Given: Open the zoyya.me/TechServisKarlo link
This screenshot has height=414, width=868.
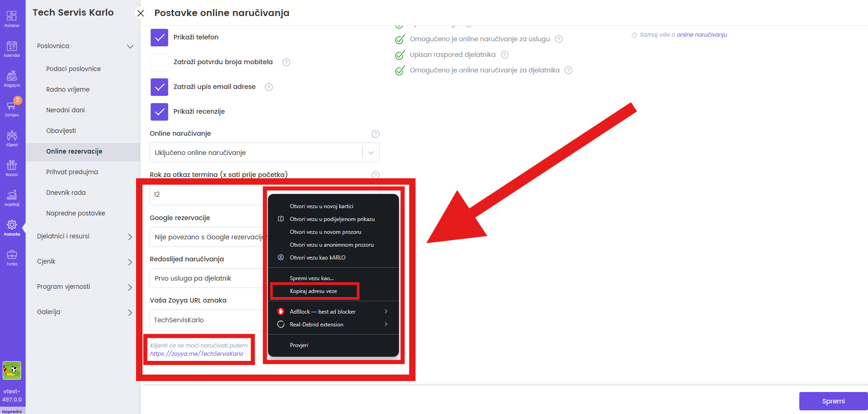Looking at the screenshot, I should point(197,354).
